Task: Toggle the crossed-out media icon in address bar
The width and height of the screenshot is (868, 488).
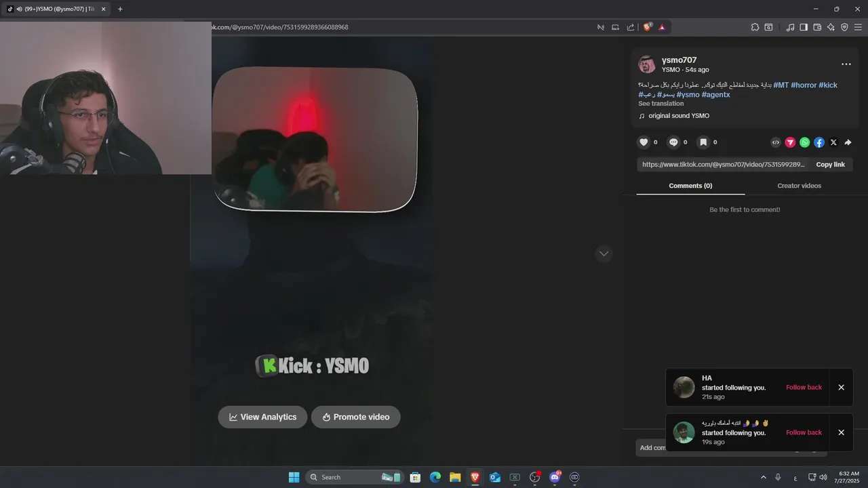Action: pyautogui.click(x=601, y=27)
